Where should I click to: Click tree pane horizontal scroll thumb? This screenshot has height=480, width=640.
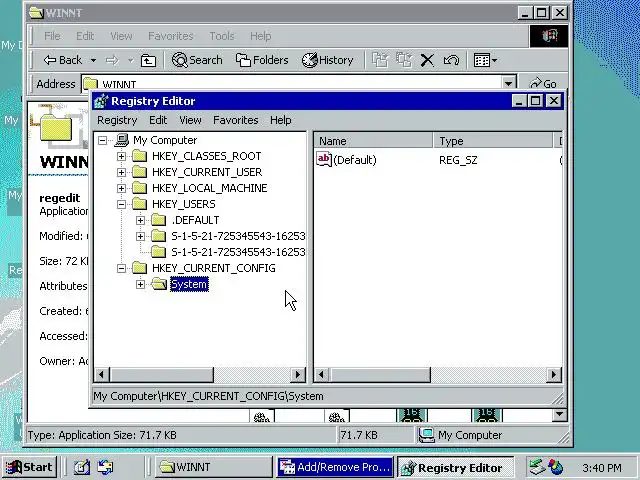(161, 374)
